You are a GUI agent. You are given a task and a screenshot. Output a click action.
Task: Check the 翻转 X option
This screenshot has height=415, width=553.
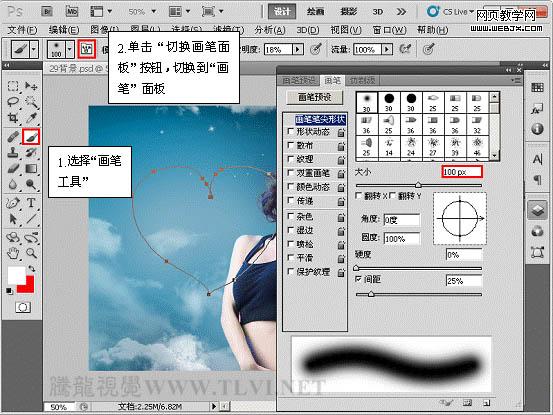[359, 195]
